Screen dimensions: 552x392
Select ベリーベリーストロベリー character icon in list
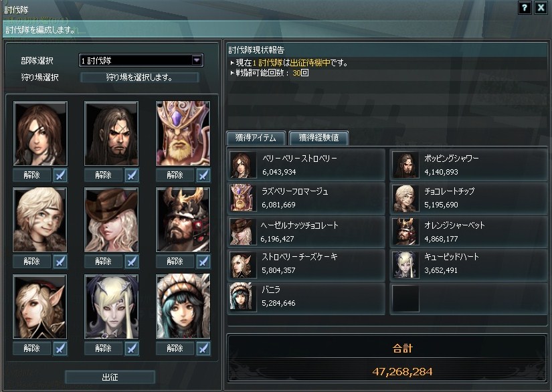coord(243,165)
